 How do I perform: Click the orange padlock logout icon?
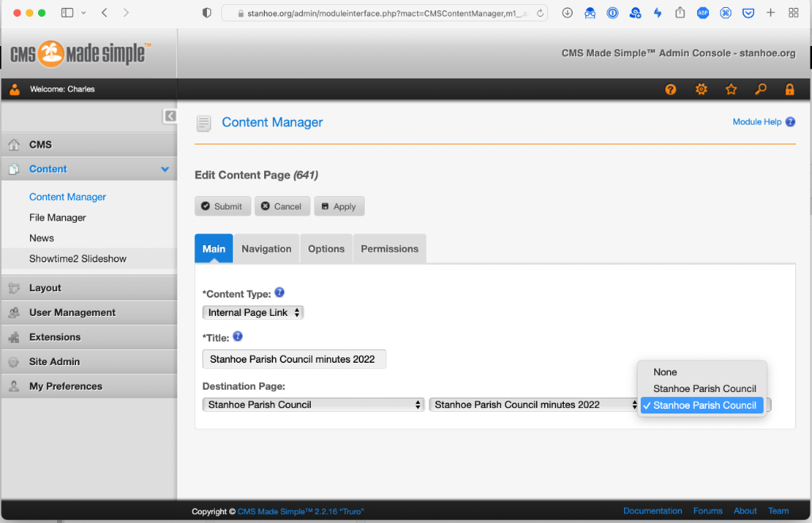click(x=790, y=90)
